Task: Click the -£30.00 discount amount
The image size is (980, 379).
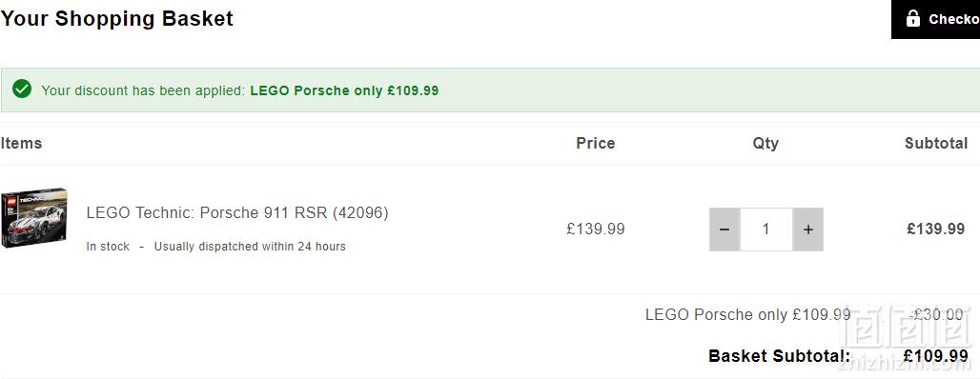Action: [x=936, y=314]
